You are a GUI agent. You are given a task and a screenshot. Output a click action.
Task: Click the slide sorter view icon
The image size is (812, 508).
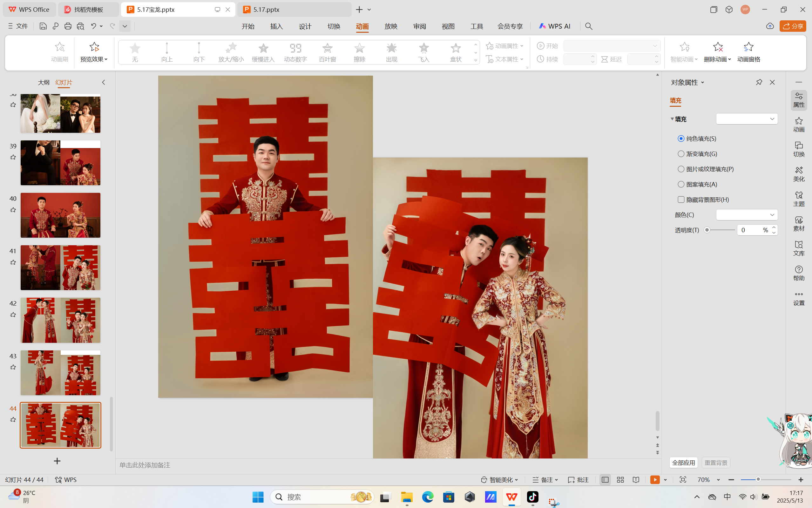tap(620, 480)
